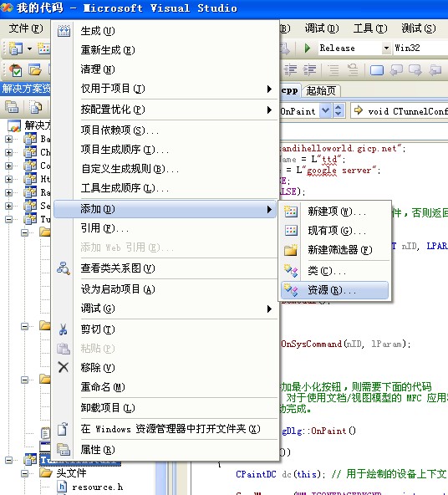Image resolution: width=448 pixels, height=495 pixels.
Task: Open 工具(T) menu
Action: click(x=370, y=28)
